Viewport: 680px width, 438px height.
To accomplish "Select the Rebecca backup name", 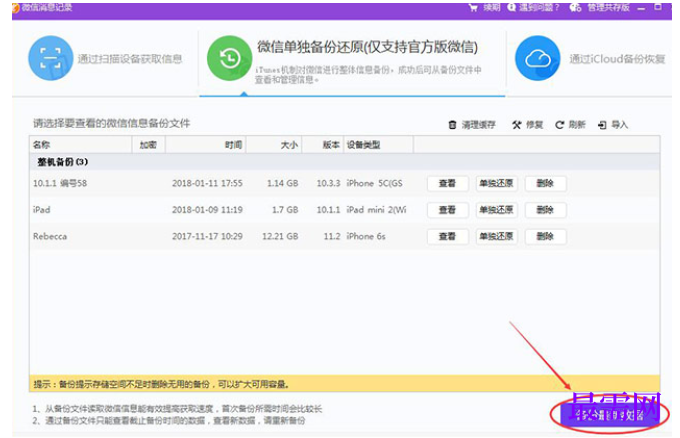I will click(x=50, y=236).
